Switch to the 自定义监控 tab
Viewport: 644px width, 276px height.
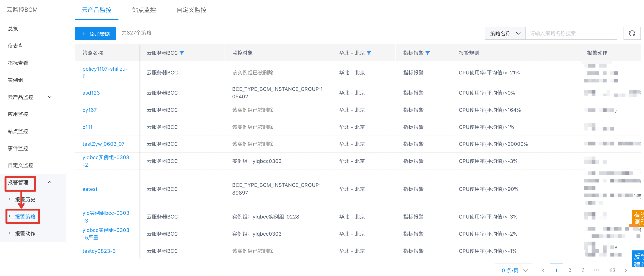tap(192, 10)
